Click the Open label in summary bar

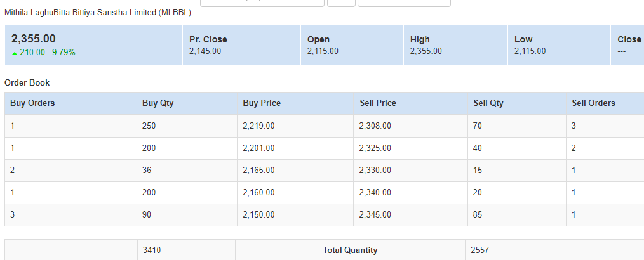point(318,40)
